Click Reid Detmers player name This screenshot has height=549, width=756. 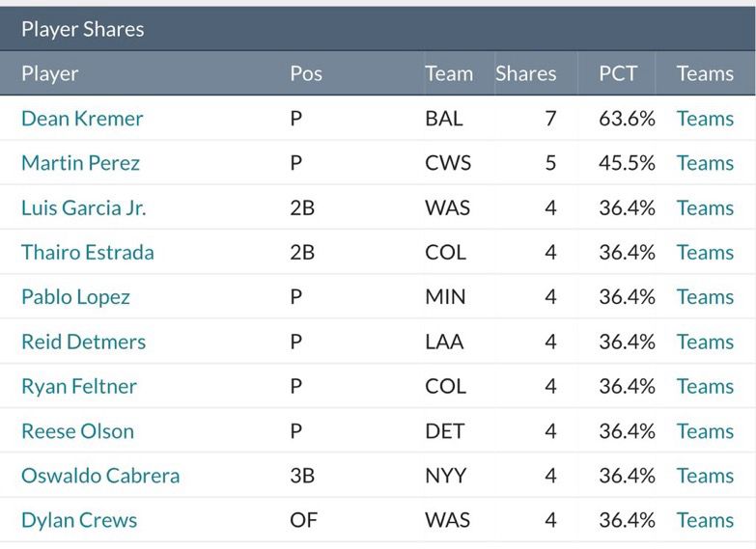click(x=83, y=342)
